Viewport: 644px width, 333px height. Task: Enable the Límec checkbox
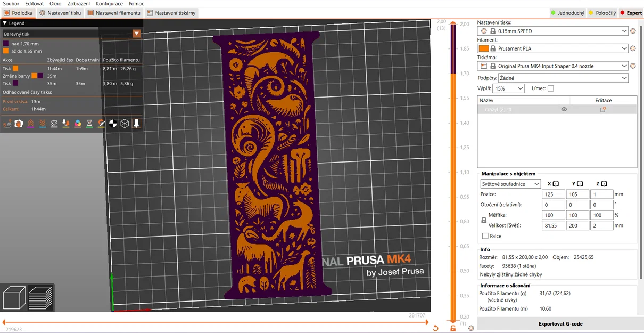[x=550, y=88]
